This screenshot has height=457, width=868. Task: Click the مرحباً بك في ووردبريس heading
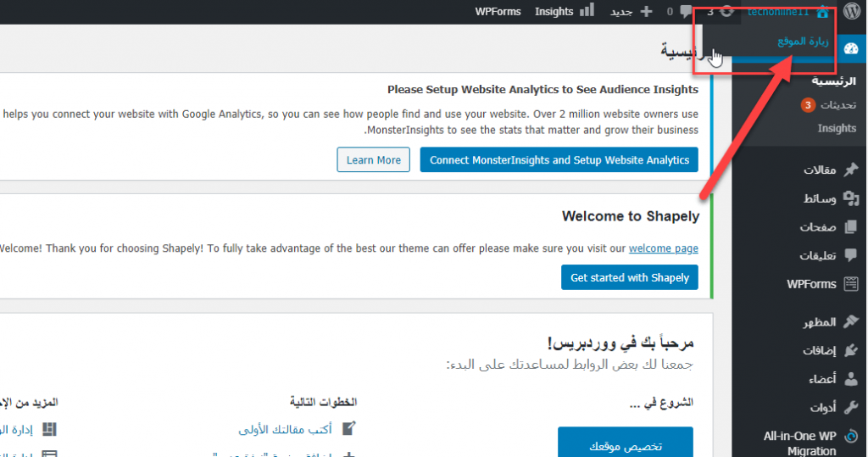(x=620, y=343)
